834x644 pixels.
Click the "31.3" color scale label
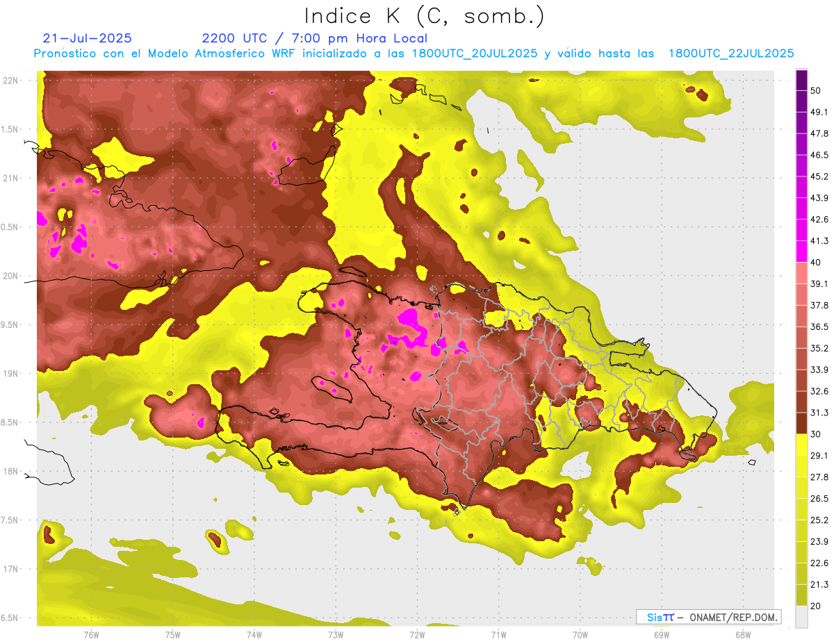tap(819, 413)
